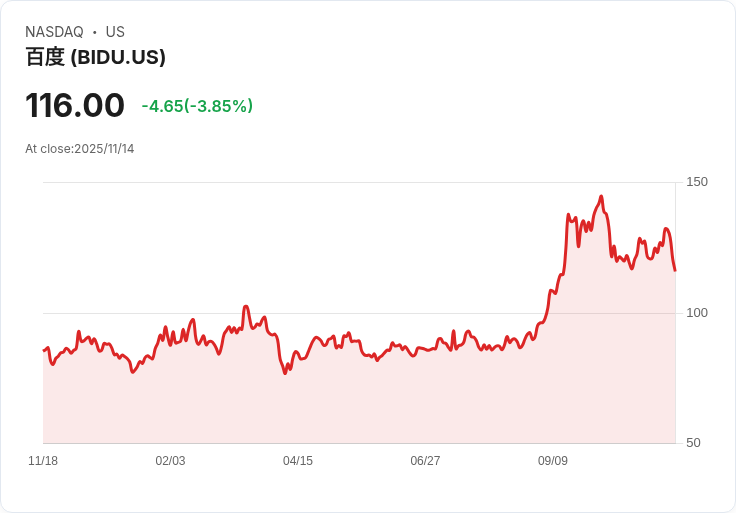Click the green -4.65(-3.85%) price change
The image size is (736, 513).
(x=197, y=106)
